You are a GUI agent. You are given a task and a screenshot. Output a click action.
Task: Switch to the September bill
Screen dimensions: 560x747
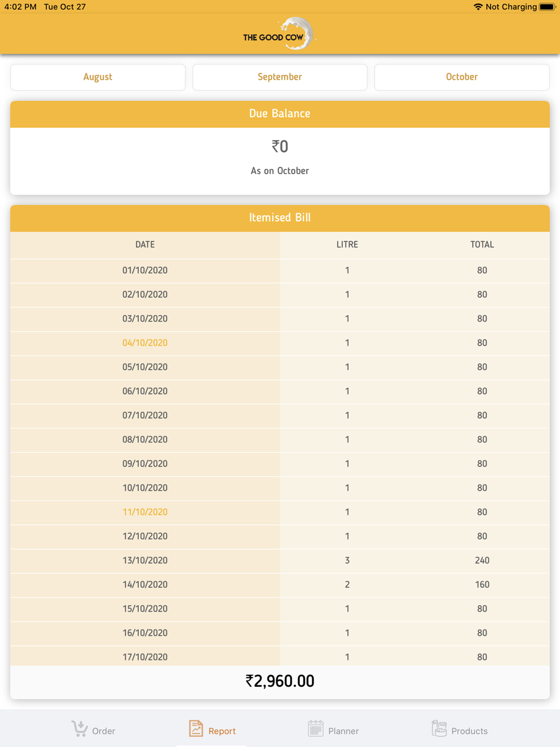(280, 77)
